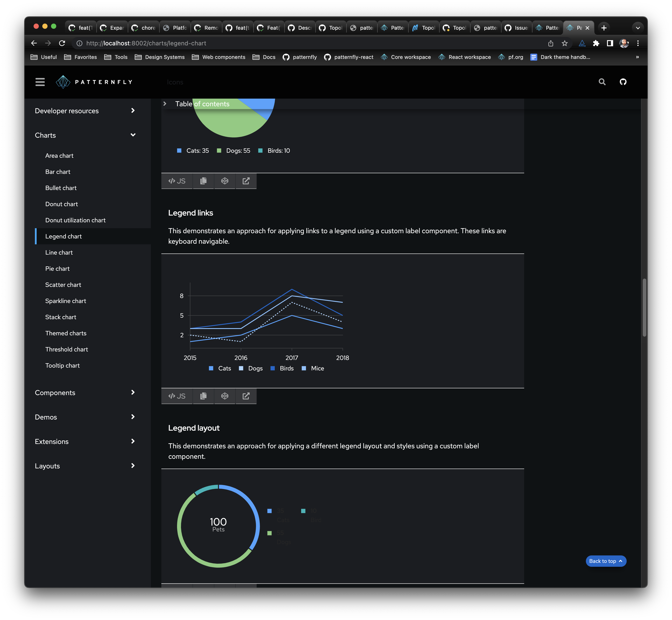Open the browser extensions puzzle icon

point(596,43)
